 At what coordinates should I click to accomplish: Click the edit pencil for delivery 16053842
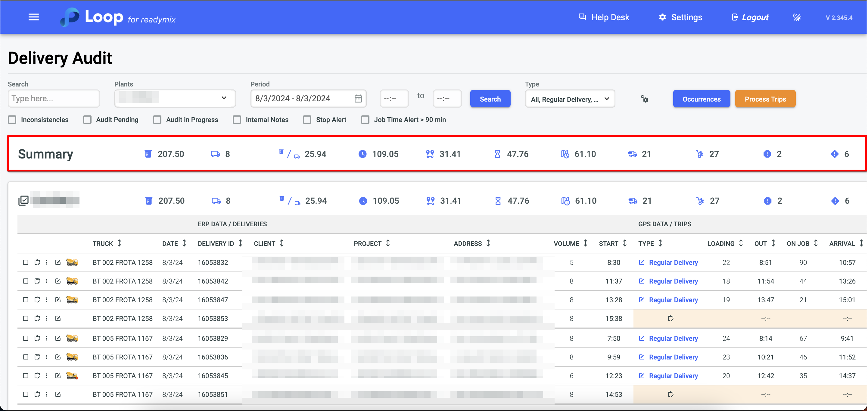pyautogui.click(x=58, y=281)
